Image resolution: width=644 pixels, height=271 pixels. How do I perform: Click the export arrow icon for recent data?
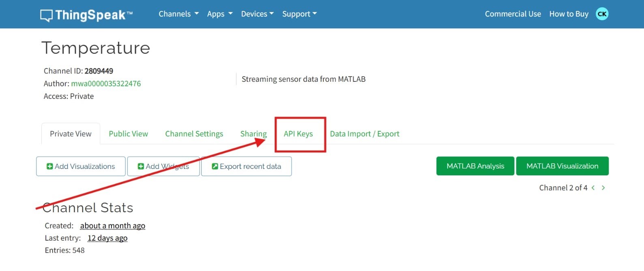215,166
